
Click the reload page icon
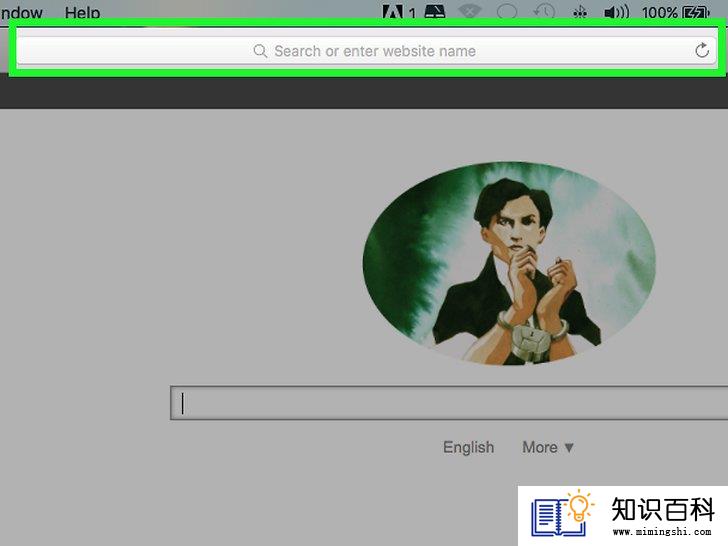tap(702, 50)
